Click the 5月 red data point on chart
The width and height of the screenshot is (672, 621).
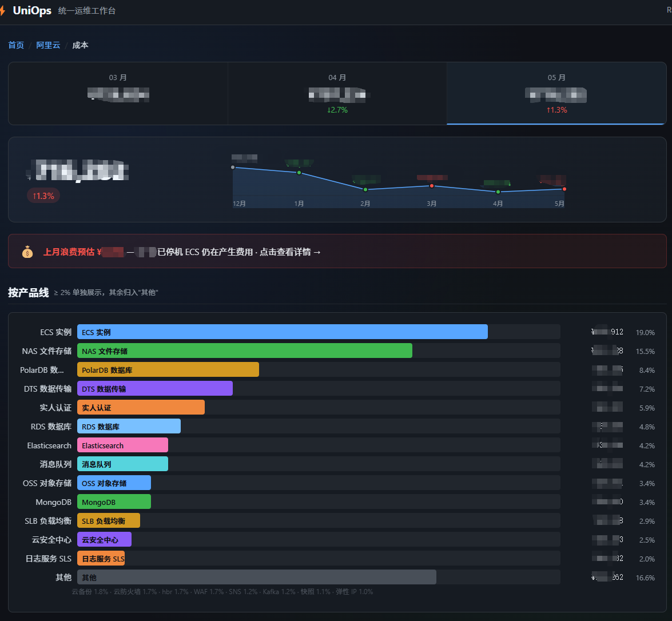[x=564, y=189]
